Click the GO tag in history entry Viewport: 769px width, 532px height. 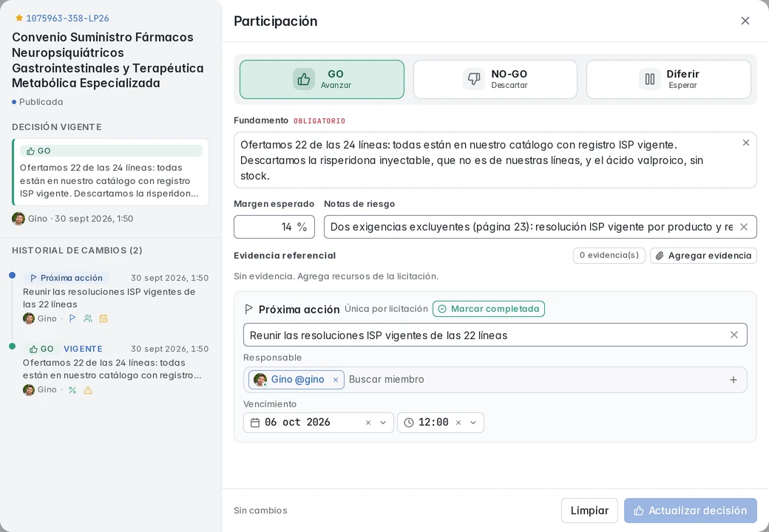tap(41, 349)
